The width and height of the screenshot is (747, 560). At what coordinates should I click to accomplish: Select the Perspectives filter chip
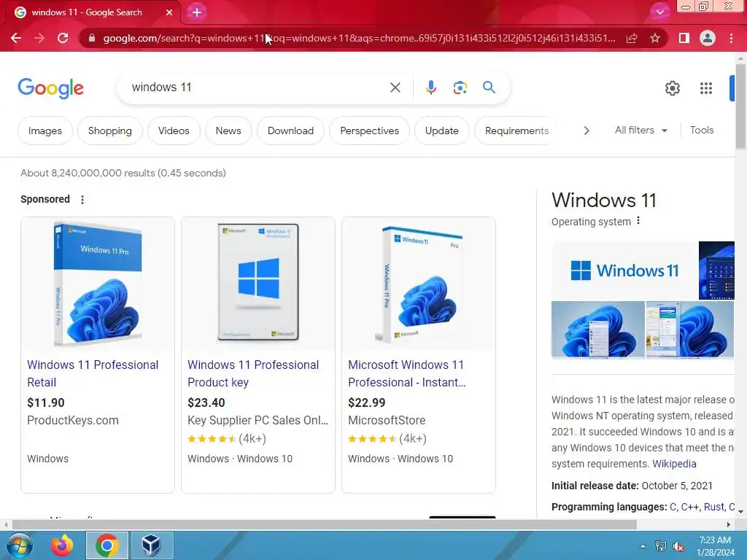point(369,131)
